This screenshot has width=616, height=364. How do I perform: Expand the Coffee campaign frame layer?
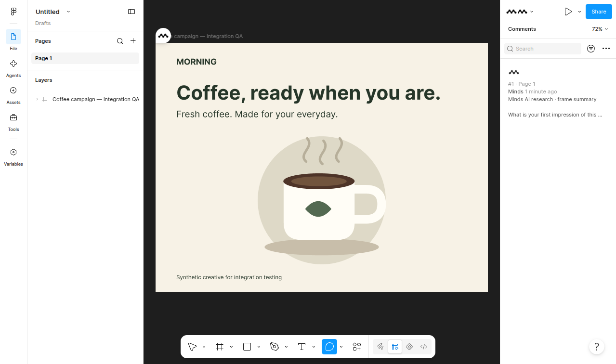click(37, 99)
